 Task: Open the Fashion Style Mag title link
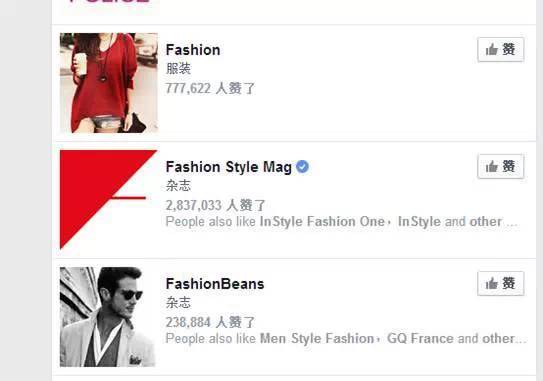coord(229,167)
